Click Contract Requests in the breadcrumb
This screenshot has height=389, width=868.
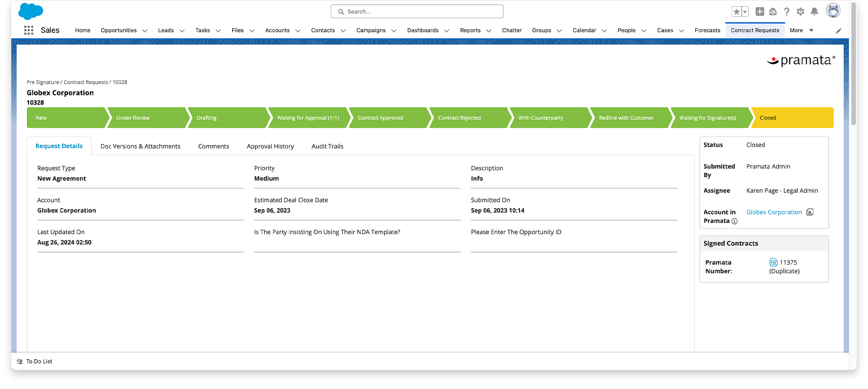(86, 82)
